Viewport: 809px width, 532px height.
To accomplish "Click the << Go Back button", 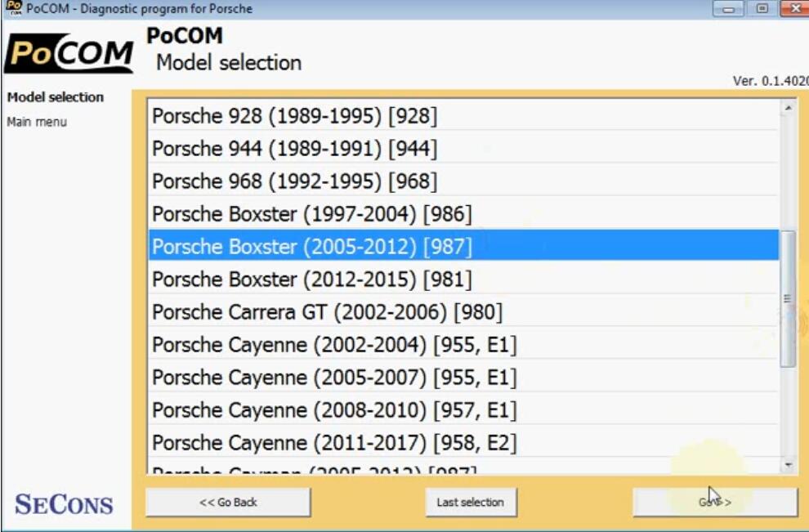I will click(x=228, y=502).
